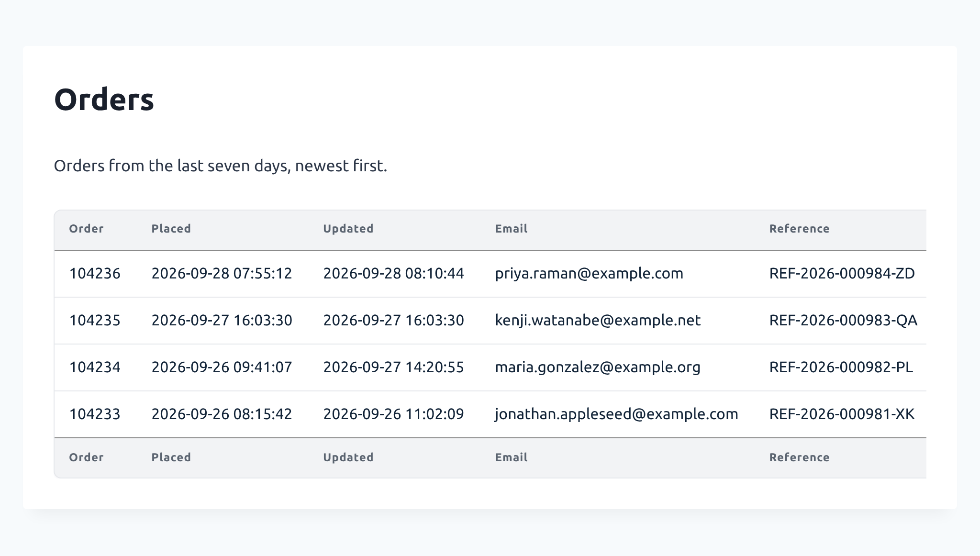Click updated time 2026-09-26 11:02:09
The width and height of the screenshot is (980, 556).
393,414
